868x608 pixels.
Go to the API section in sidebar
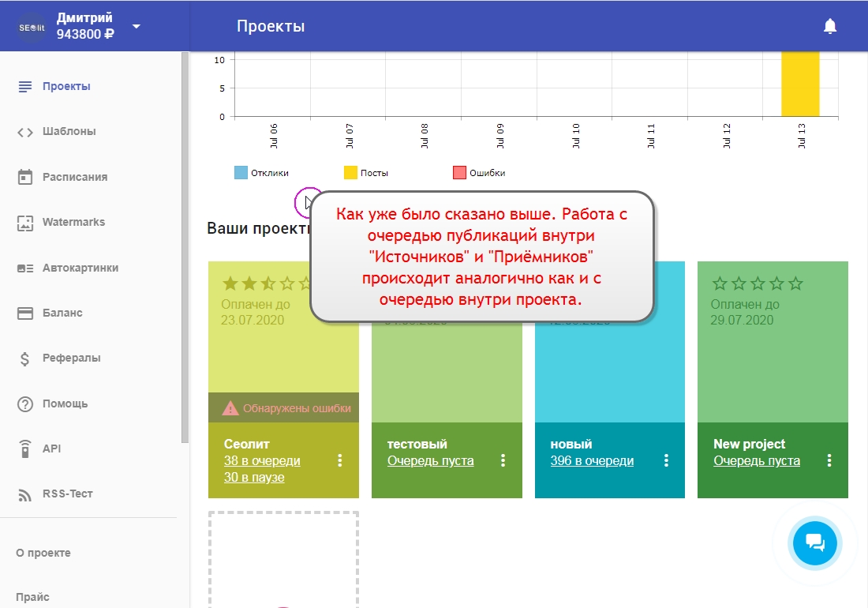51,448
